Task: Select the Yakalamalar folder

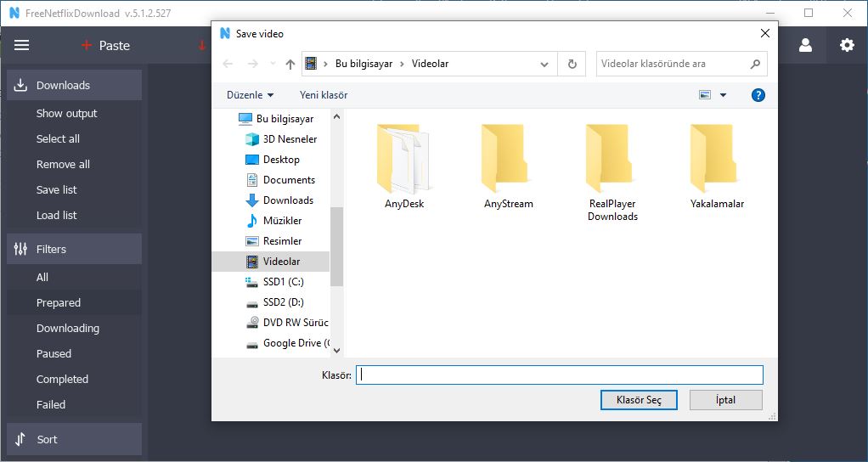Action: [x=717, y=166]
